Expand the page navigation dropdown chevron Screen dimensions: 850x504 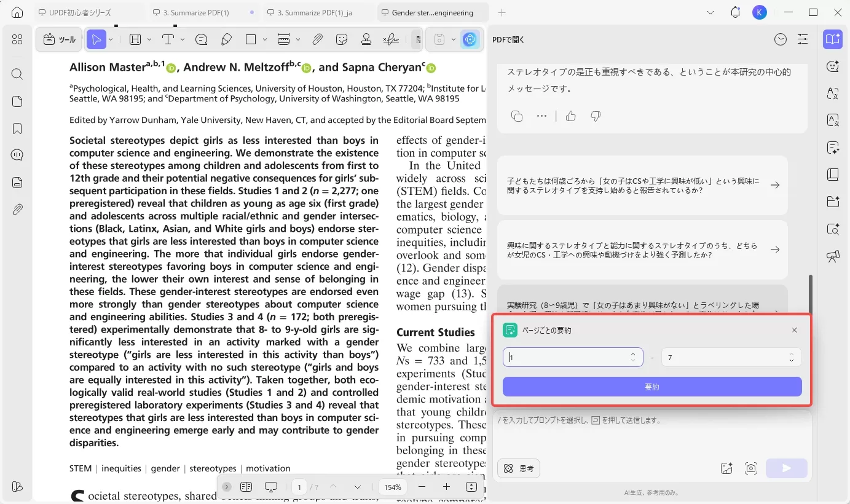358,486
